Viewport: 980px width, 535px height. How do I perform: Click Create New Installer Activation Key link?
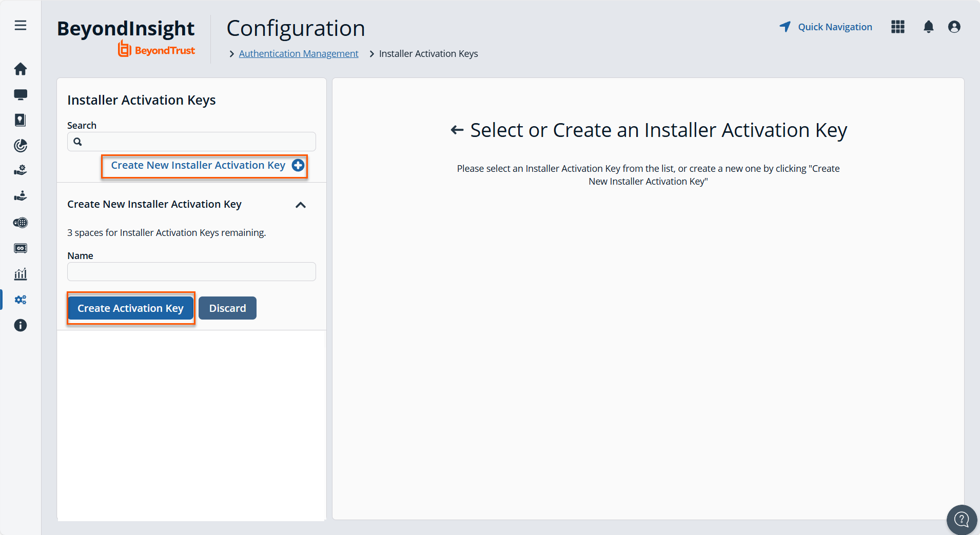click(198, 165)
